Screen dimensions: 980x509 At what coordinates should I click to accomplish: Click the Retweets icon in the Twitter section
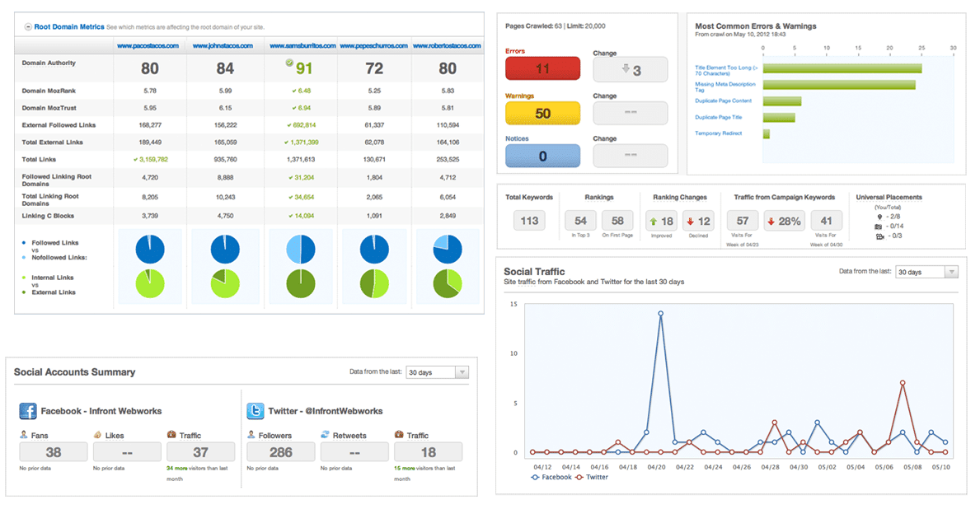point(326,434)
